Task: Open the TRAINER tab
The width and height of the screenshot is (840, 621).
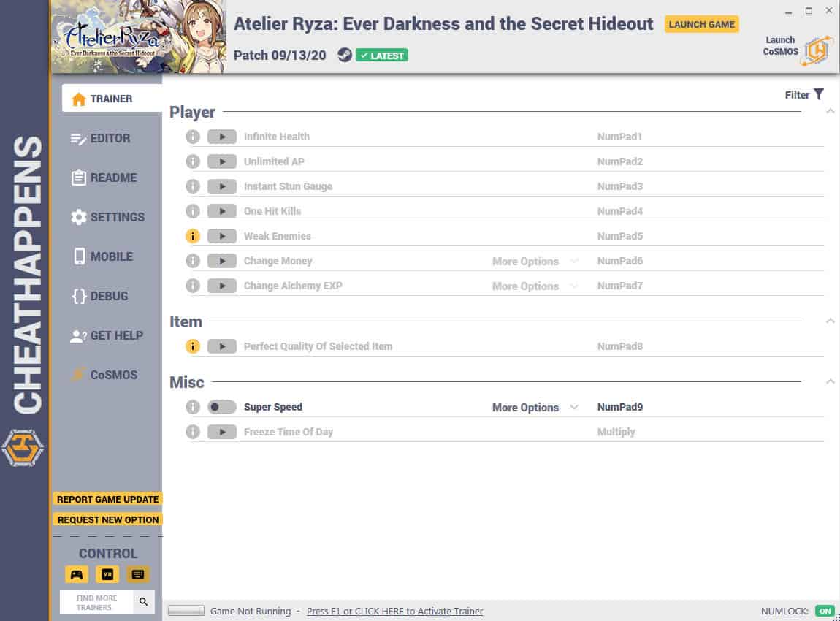Action: click(x=112, y=99)
